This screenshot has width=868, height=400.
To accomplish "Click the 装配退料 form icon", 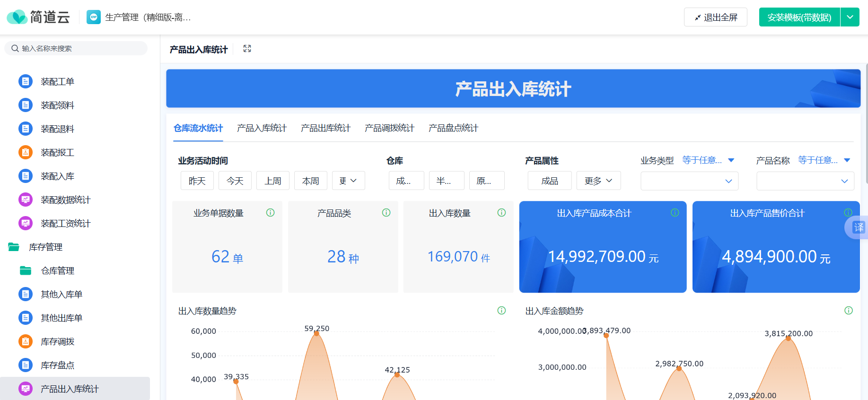I will click(x=26, y=129).
